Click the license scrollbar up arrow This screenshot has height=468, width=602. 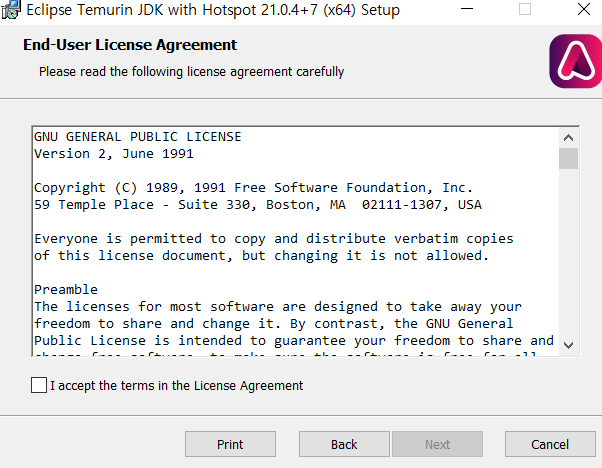pyautogui.click(x=568, y=137)
